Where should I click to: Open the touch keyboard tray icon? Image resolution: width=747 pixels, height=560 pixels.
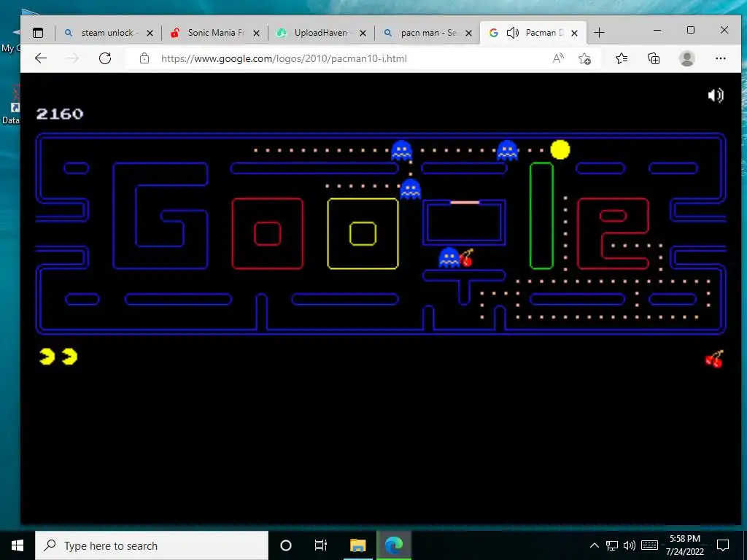click(x=650, y=545)
